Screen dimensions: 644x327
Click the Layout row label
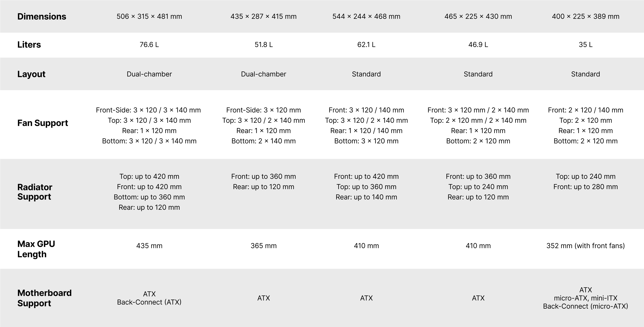pyautogui.click(x=31, y=74)
